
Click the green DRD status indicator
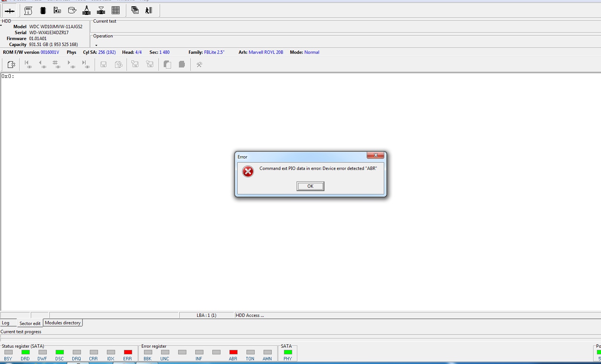[x=26, y=352]
